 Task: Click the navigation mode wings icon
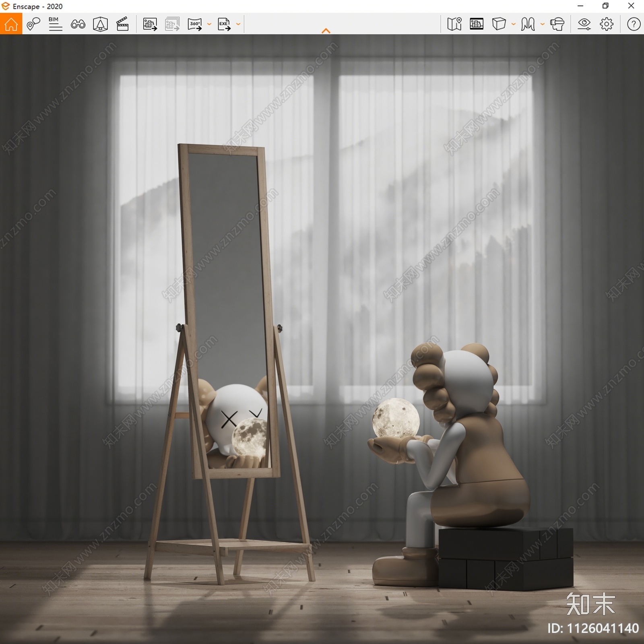click(528, 24)
